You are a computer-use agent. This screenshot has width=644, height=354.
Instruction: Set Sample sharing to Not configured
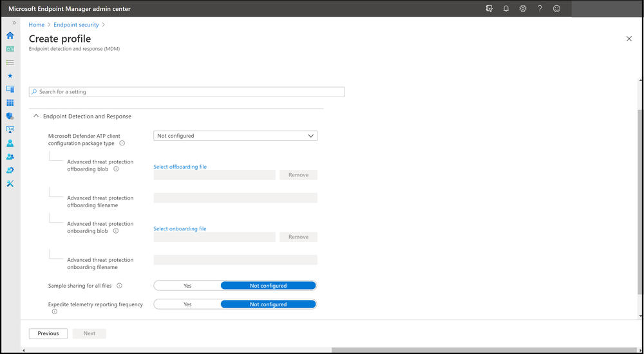268,286
